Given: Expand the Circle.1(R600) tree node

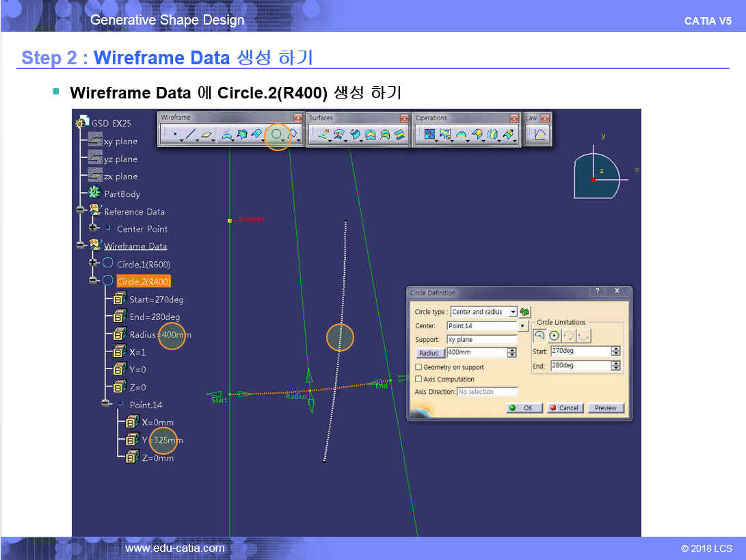Looking at the screenshot, I should pyautogui.click(x=93, y=263).
